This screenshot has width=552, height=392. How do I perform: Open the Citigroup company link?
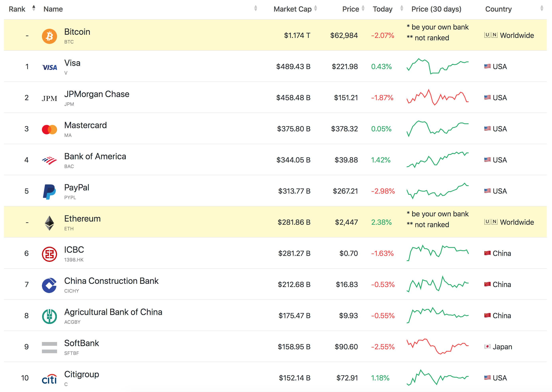click(82, 374)
